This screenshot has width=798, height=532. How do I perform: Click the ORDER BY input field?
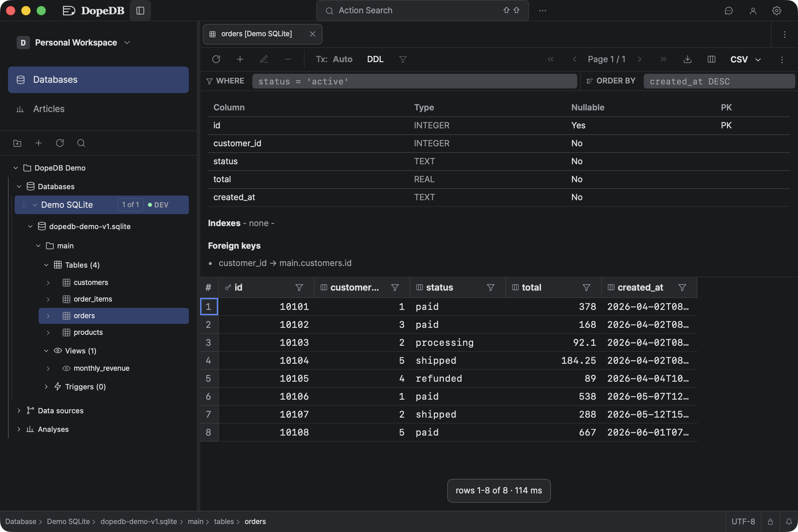(x=719, y=81)
